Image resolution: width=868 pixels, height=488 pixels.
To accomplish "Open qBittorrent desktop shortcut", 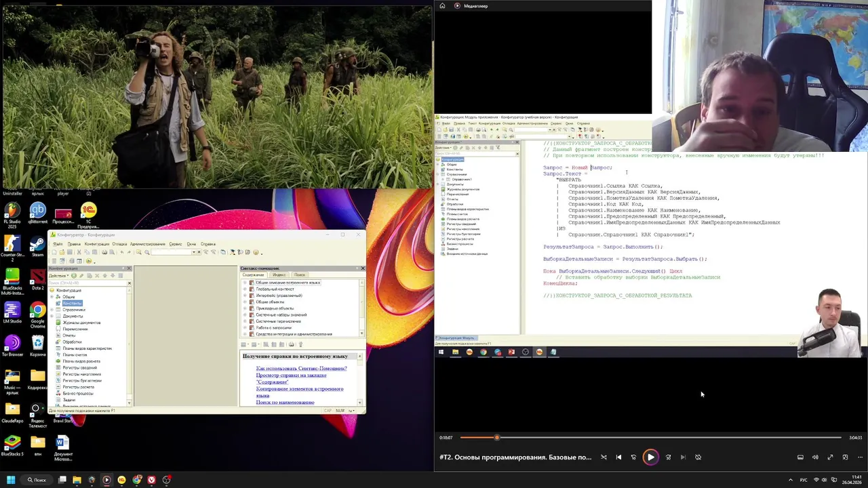I will click(38, 215).
